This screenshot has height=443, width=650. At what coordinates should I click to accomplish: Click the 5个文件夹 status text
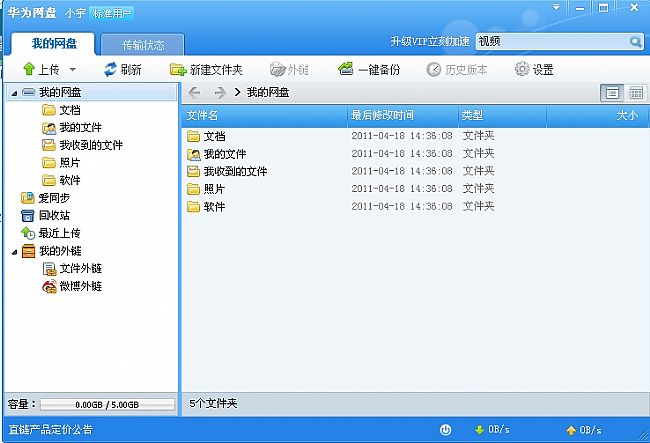(213, 404)
